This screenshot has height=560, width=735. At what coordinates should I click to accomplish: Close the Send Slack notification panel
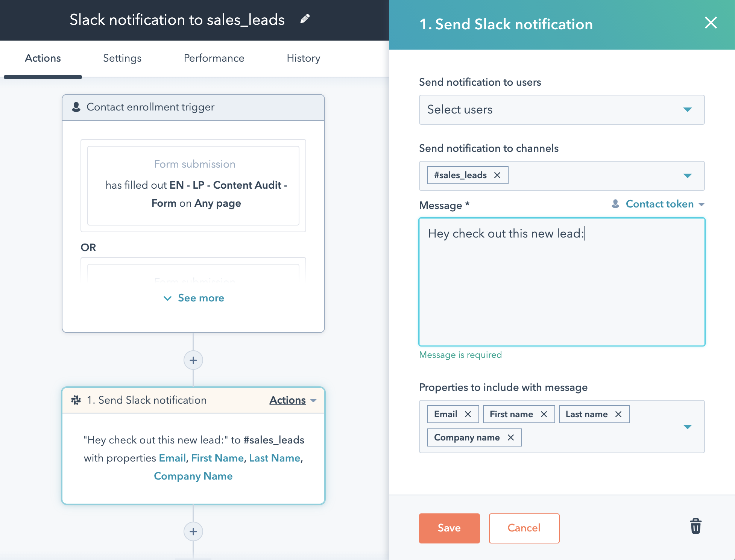[711, 23]
